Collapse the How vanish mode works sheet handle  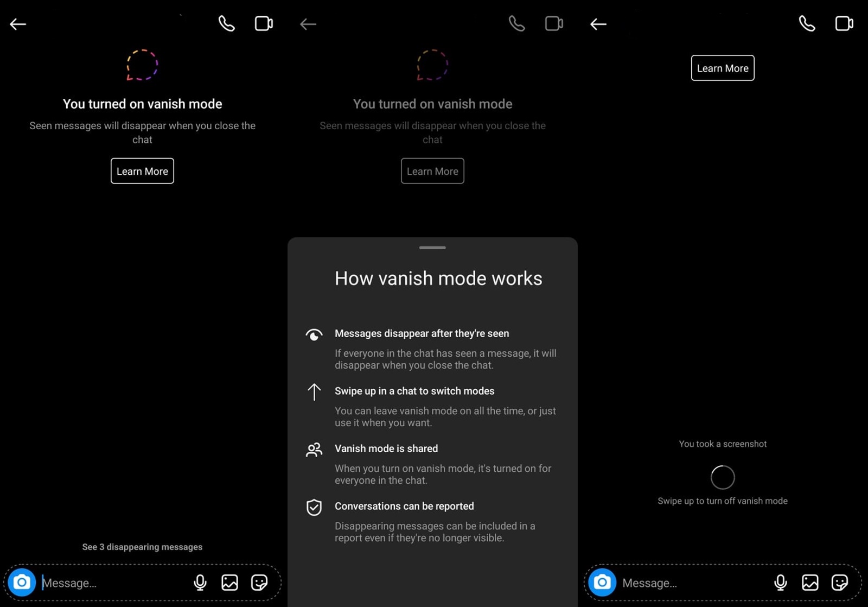(432, 248)
